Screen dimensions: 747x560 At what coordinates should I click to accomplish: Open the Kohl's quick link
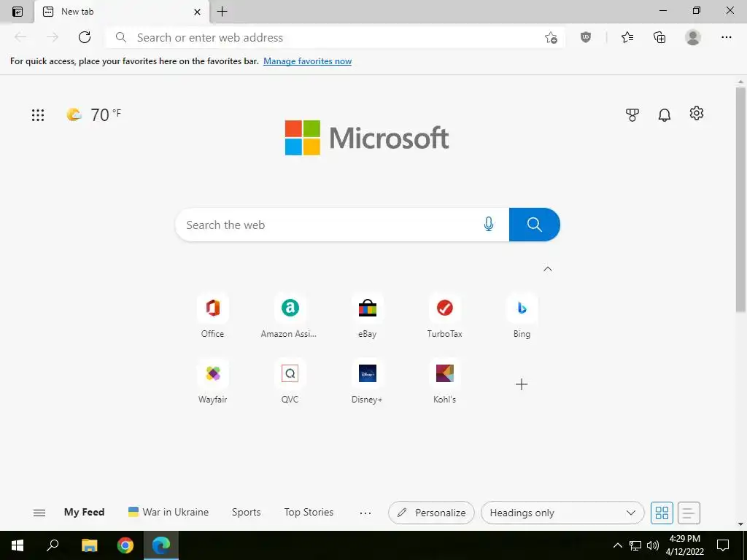pyautogui.click(x=444, y=382)
